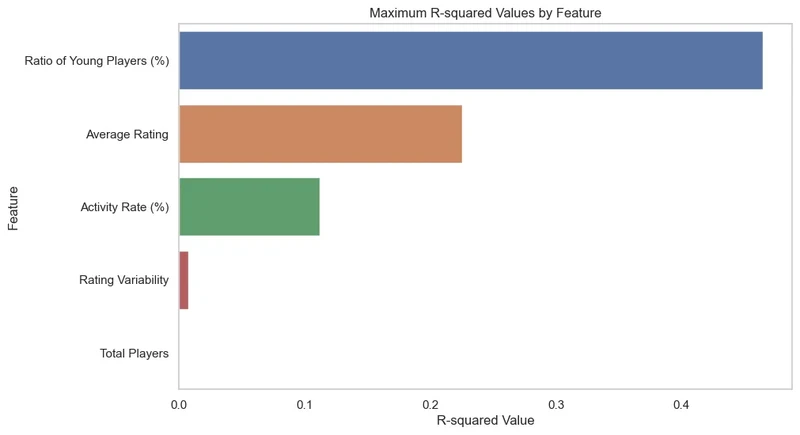Image resolution: width=800 pixels, height=435 pixels.
Task: Select the 'Average Rating' axis label
Action: click(127, 134)
